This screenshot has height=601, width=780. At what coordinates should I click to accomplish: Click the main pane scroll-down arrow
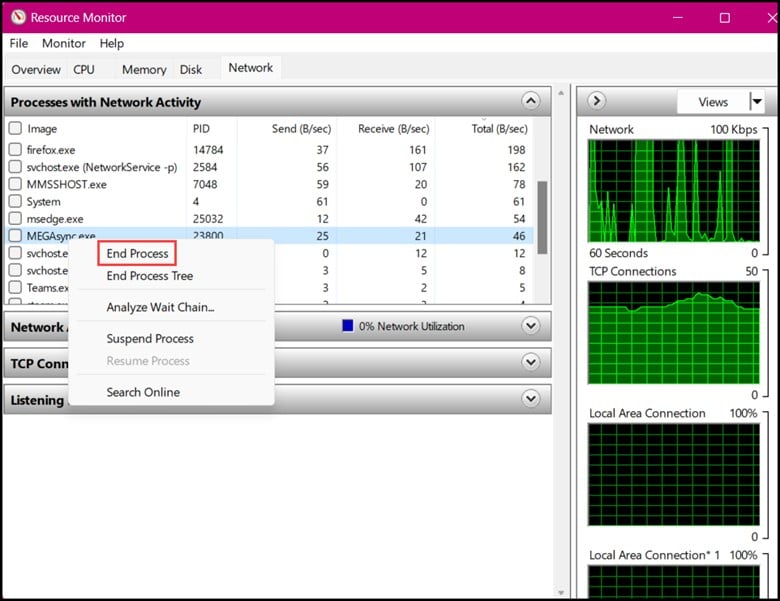coord(561,593)
